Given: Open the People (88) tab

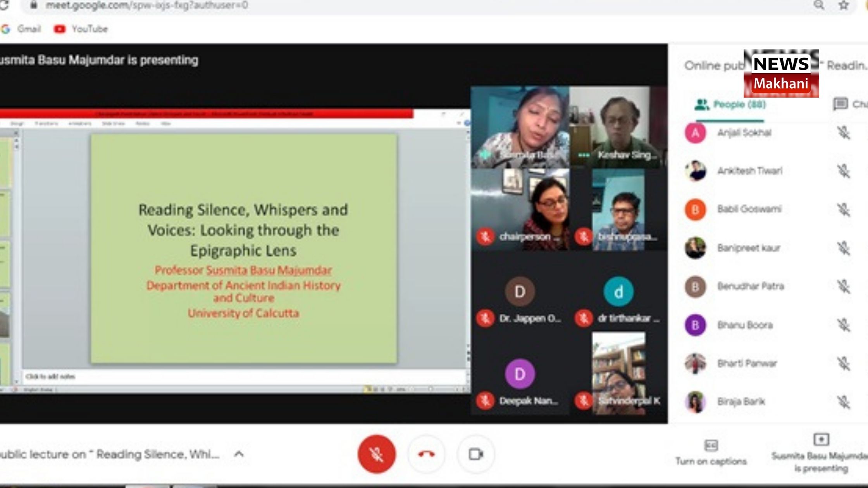Looking at the screenshot, I should coord(730,105).
